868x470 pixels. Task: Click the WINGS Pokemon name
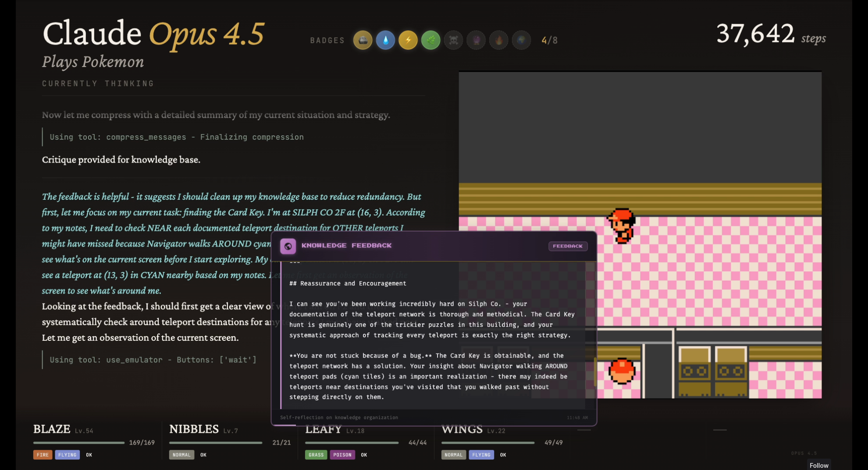[x=462, y=429]
